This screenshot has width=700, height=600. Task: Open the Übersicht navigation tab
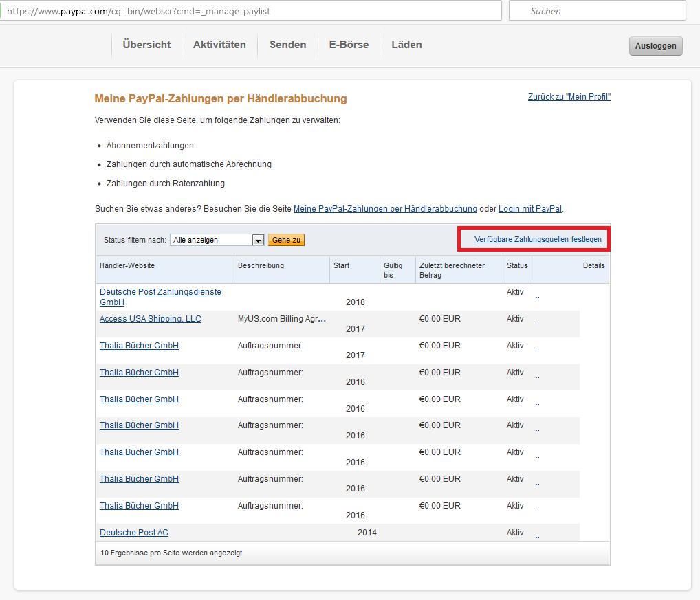click(146, 45)
